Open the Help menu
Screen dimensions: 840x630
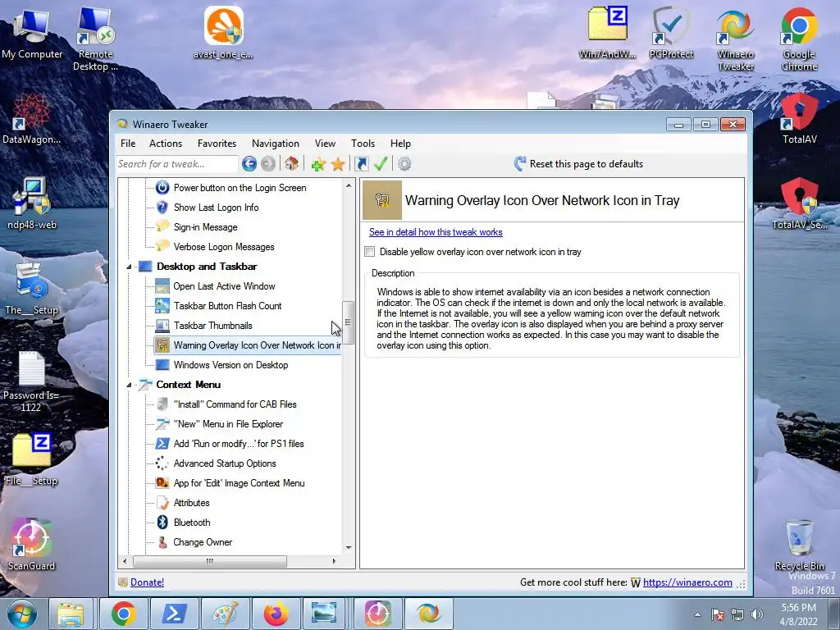tap(400, 144)
